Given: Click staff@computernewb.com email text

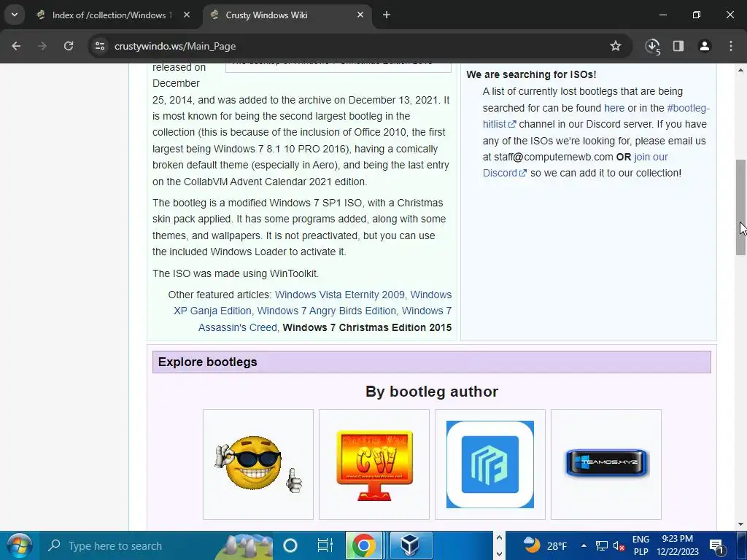Looking at the screenshot, I should click(x=553, y=157).
